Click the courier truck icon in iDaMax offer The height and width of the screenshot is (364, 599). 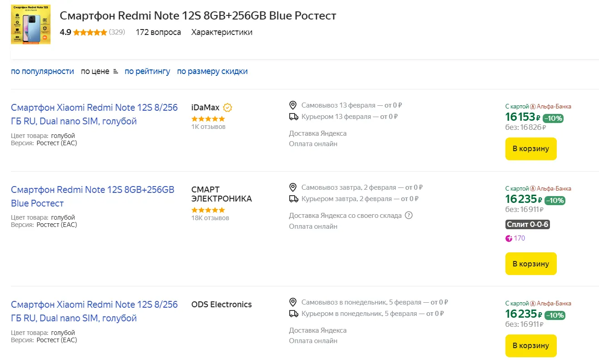(x=293, y=117)
